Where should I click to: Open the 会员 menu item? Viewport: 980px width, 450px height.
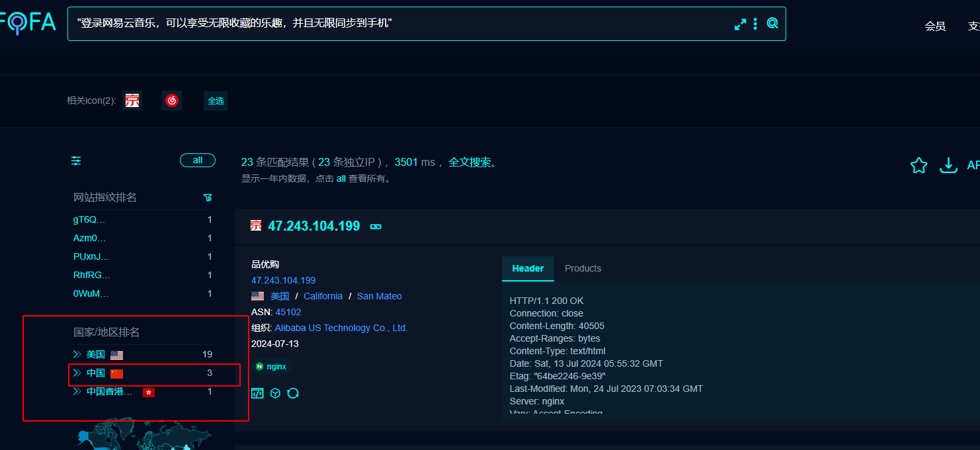935,26
